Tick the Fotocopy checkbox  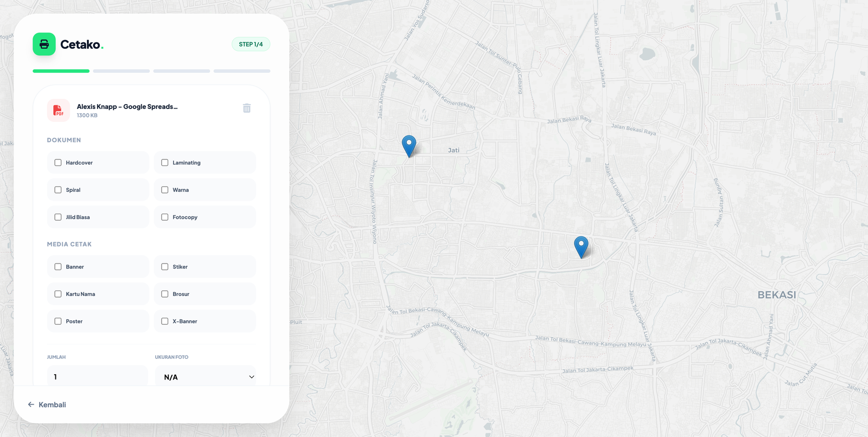pos(165,217)
